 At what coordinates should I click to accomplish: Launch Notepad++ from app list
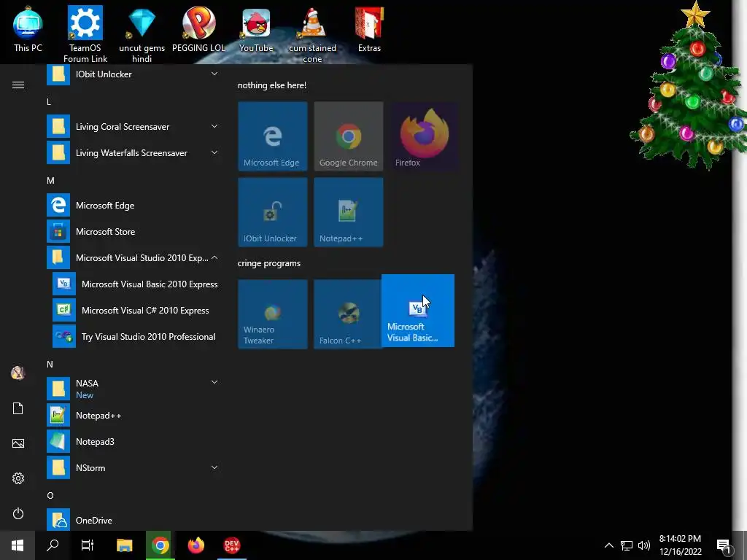[133, 415]
